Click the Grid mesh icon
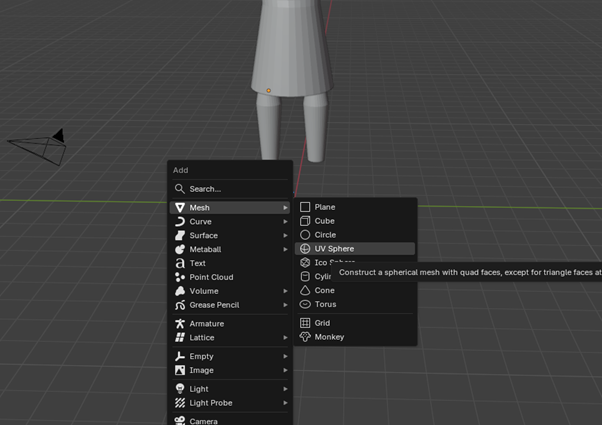 [x=306, y=323]
